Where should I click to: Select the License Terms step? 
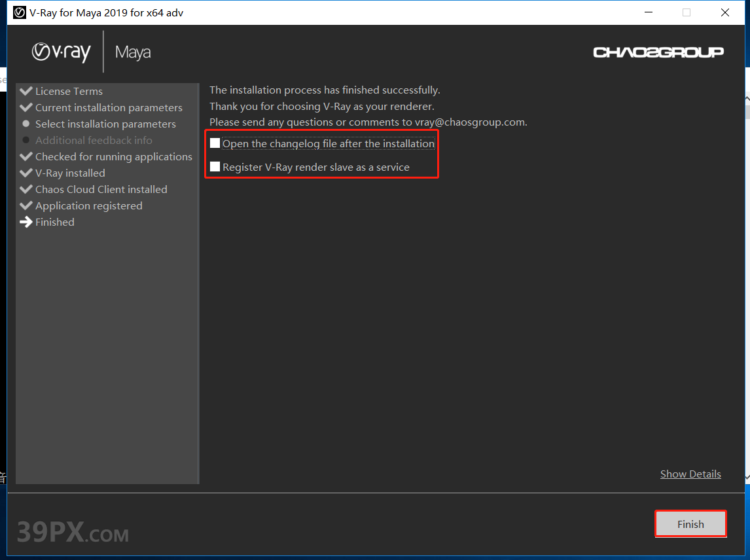[x=69, y=92]
